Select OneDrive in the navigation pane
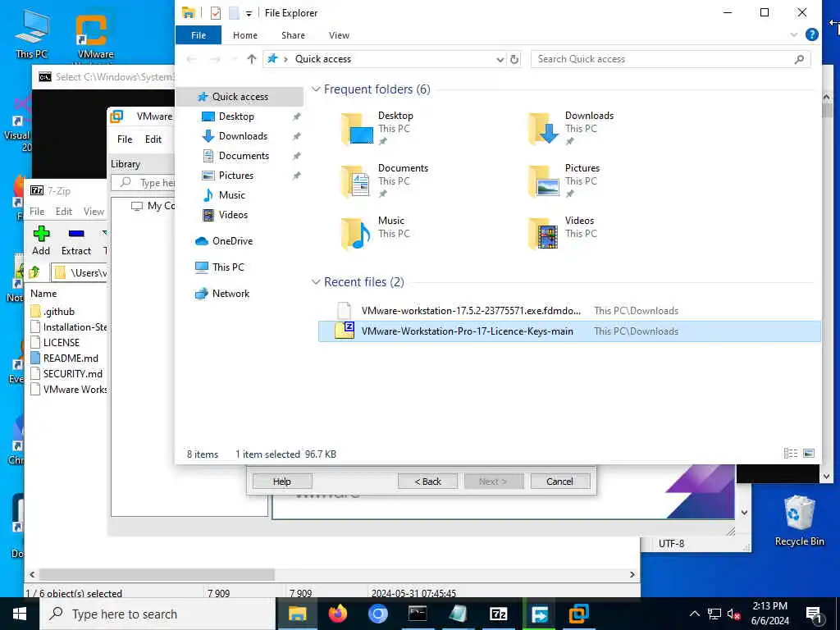The height and width of the screenshot is (630, 840). tap(232, 241)
